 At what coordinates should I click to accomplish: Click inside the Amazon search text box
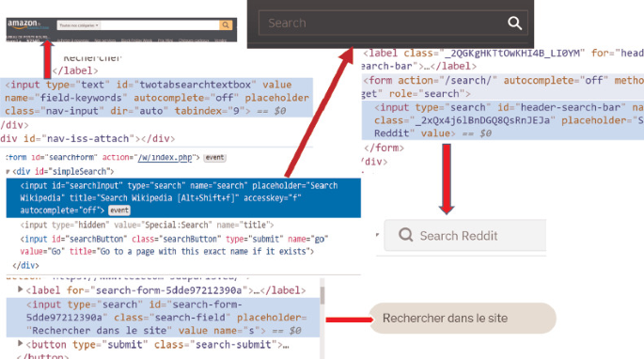(x=160, y=25)
